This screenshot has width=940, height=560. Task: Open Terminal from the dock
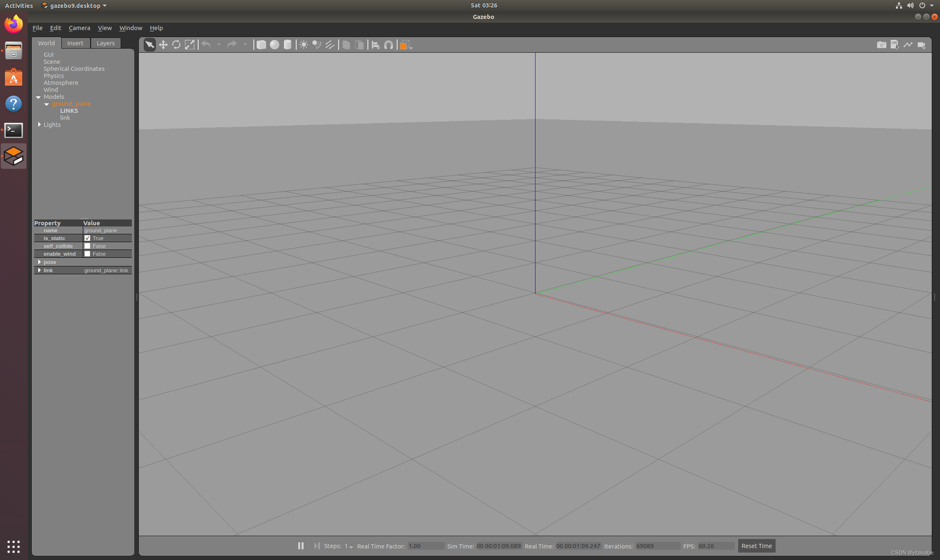(14, 130)
